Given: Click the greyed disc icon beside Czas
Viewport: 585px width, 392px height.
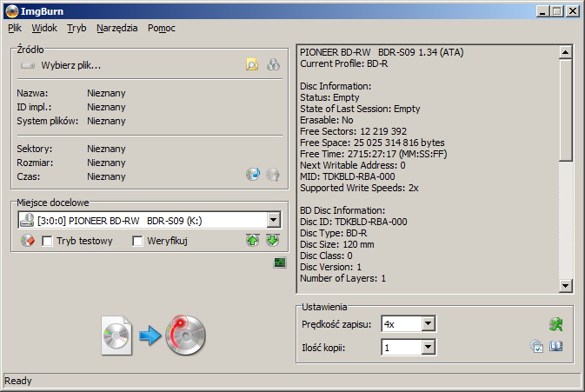Looking at the screenshot, I should (273, 174).
